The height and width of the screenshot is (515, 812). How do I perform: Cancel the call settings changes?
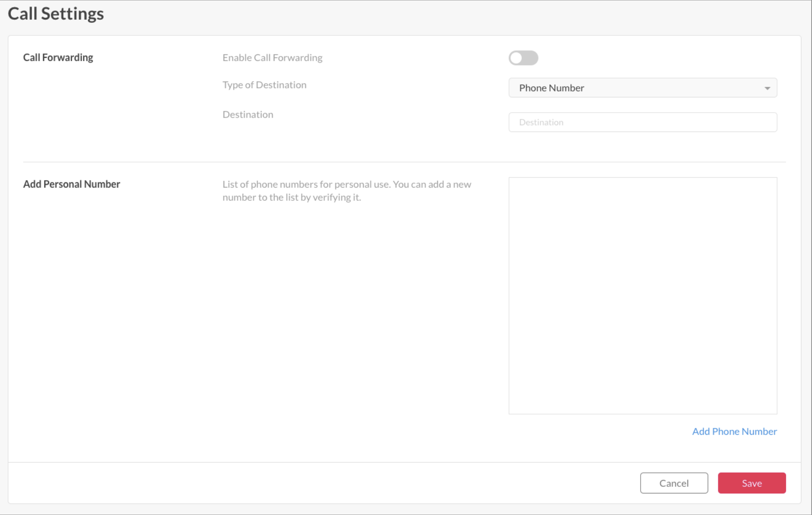point(674,483)
